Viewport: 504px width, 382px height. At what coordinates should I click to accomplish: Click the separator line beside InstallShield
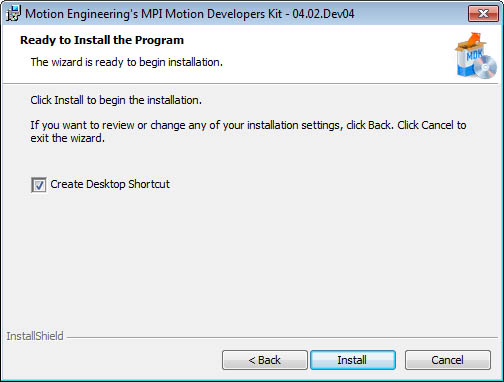coord(282,337)
